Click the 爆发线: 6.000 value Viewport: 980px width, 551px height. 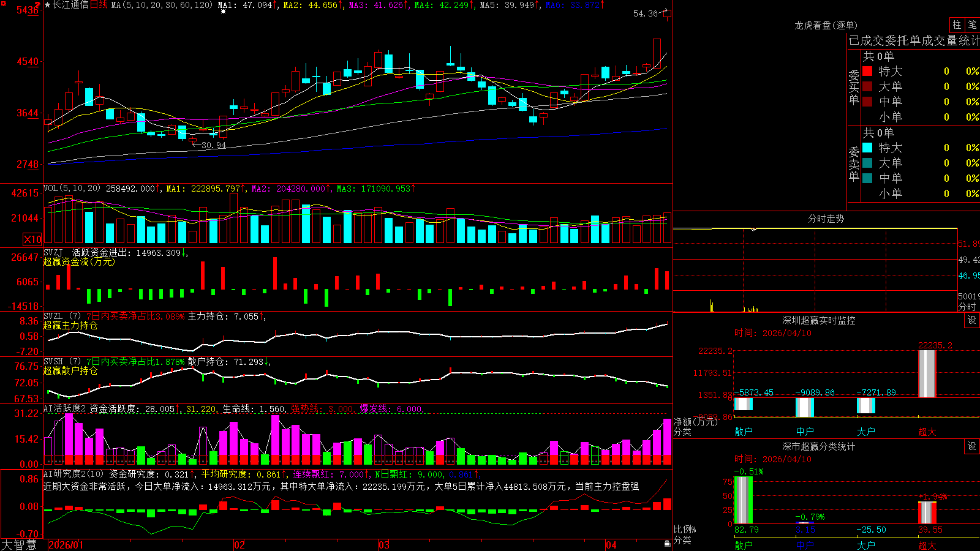(x=392, y=409)
